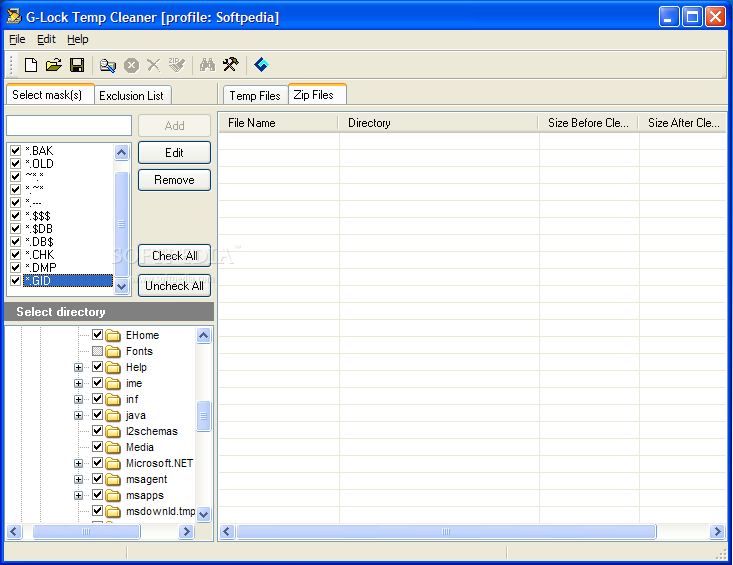The height and width of the screenshot is (565, 733).
Task: Expand the java folder node
Action: 78,415
